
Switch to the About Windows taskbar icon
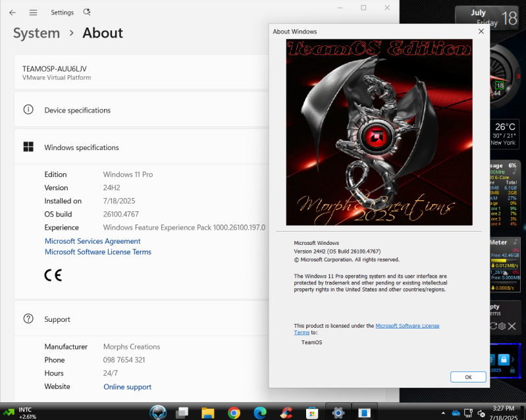coord(364,413)
